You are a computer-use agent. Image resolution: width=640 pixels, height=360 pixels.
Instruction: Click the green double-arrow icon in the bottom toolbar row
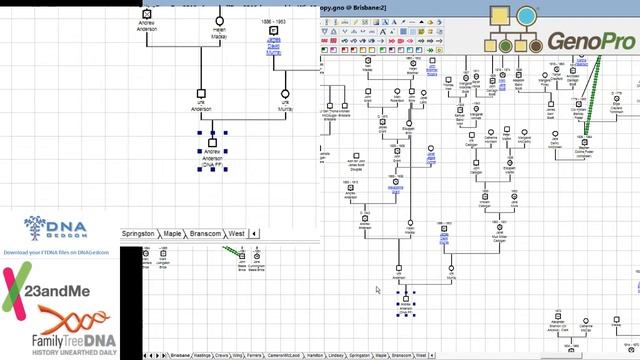[430, 50]
